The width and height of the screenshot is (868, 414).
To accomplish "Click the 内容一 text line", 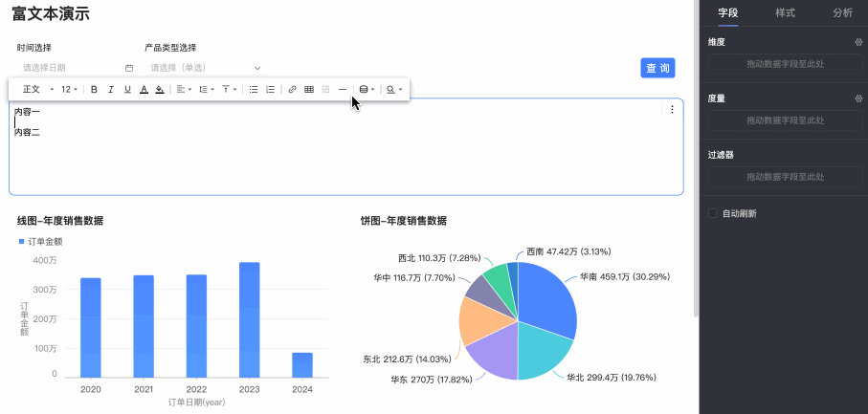I will (27, 112).
